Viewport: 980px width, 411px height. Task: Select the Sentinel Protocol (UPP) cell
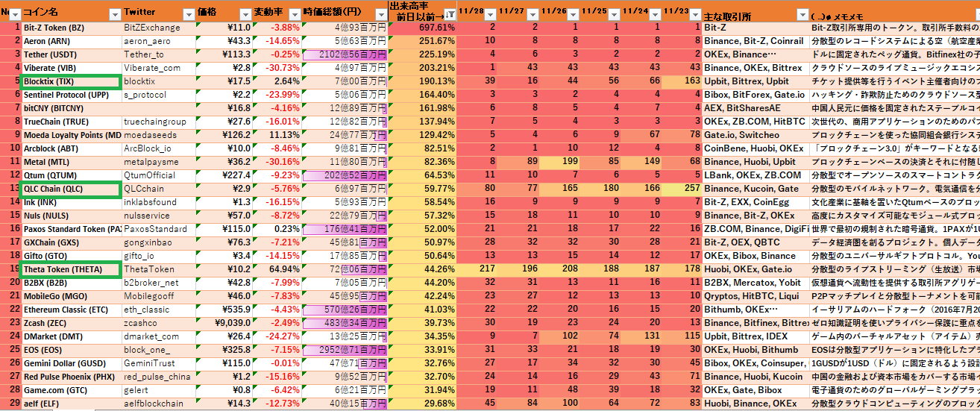pyautogui.click(x=71, y=95)
